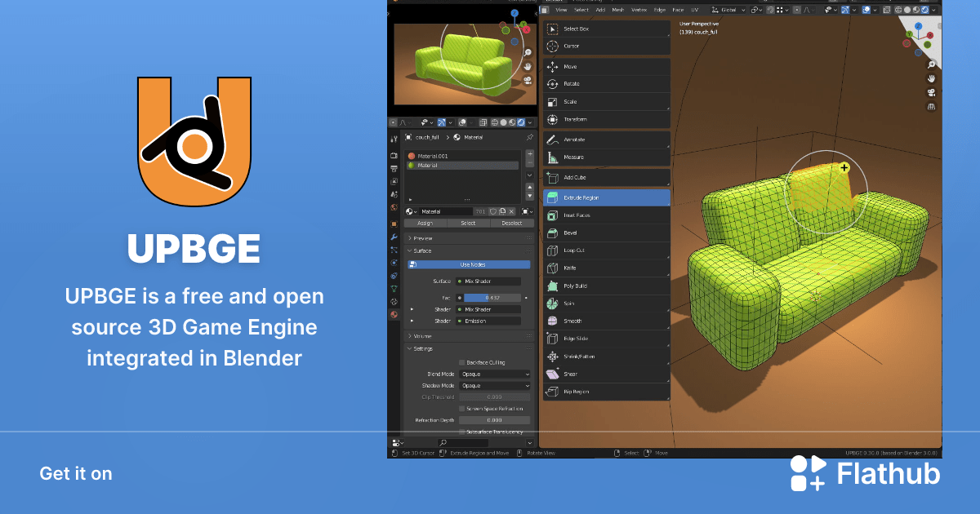The height and width of the screenshot is (514, 980).
Task: Pick the Measure tool
Action: pyautogui.click(x=607, y=157)
